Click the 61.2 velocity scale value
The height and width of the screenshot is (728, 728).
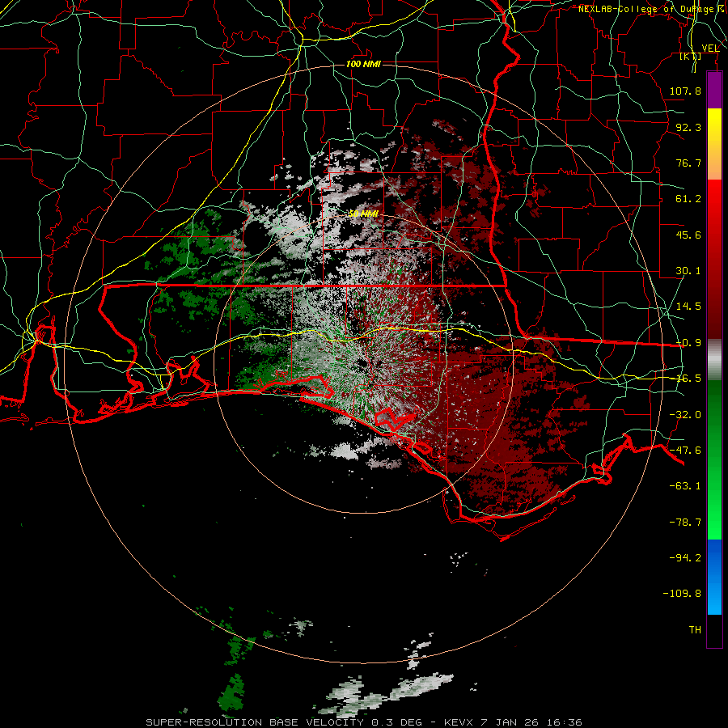(688, 199)
